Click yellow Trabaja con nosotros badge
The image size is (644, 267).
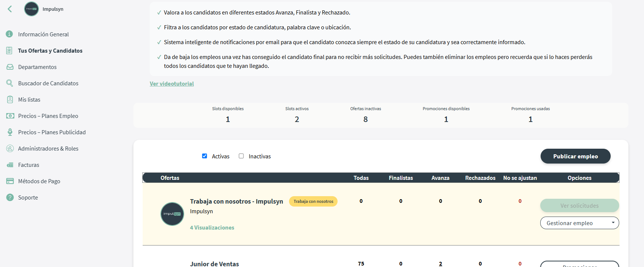tap(313, 201)
